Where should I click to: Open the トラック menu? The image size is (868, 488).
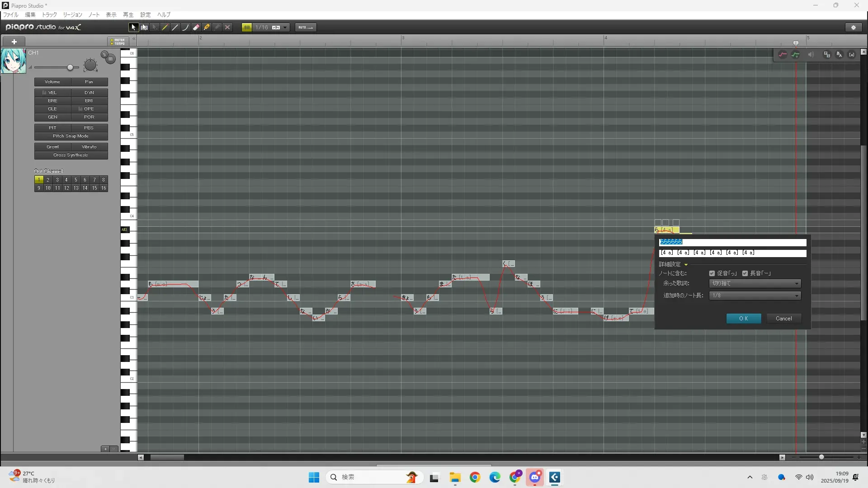(x=49, y=15)
